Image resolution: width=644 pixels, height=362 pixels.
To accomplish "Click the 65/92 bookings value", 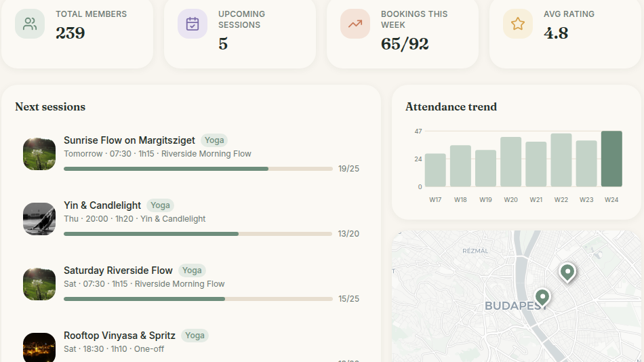I will (x=405, y=44).
